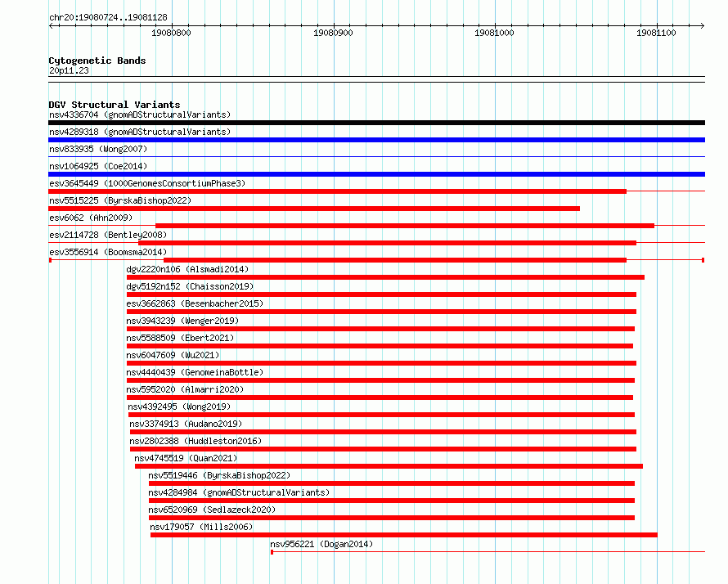Click nsv2802388 (Huddleston2016) label
The height and width of the screenshot is (584, 728).
coord(195,441)
